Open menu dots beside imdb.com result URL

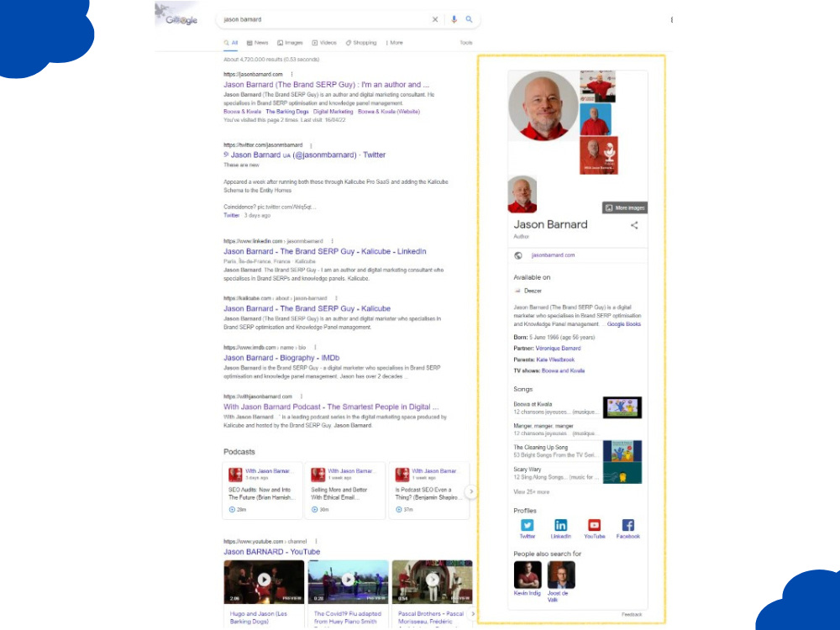[x=315, y=348]
